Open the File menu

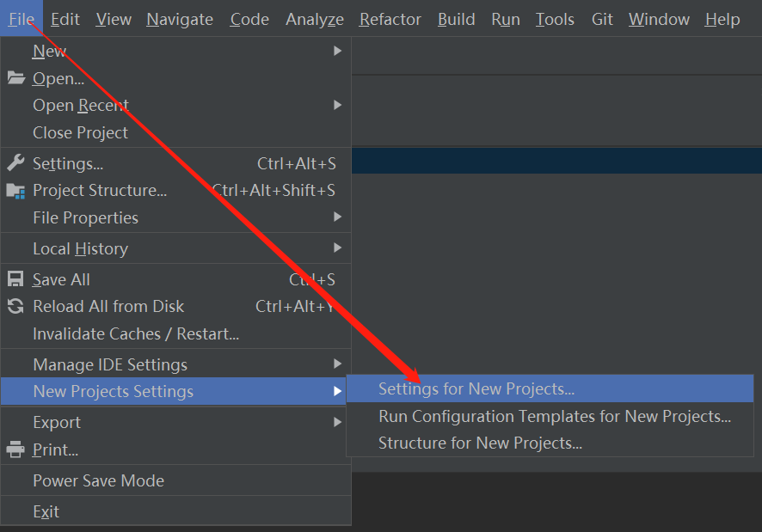coord(22,19)
